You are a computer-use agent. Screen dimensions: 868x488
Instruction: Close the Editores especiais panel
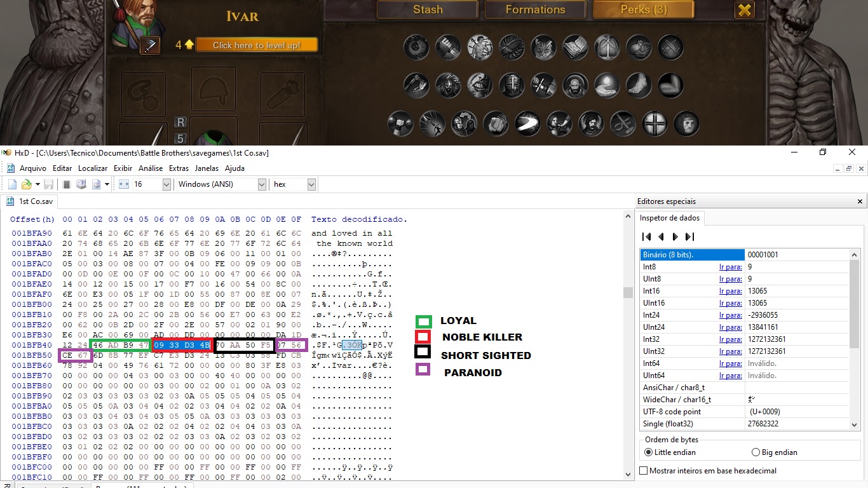click(860, 201)
